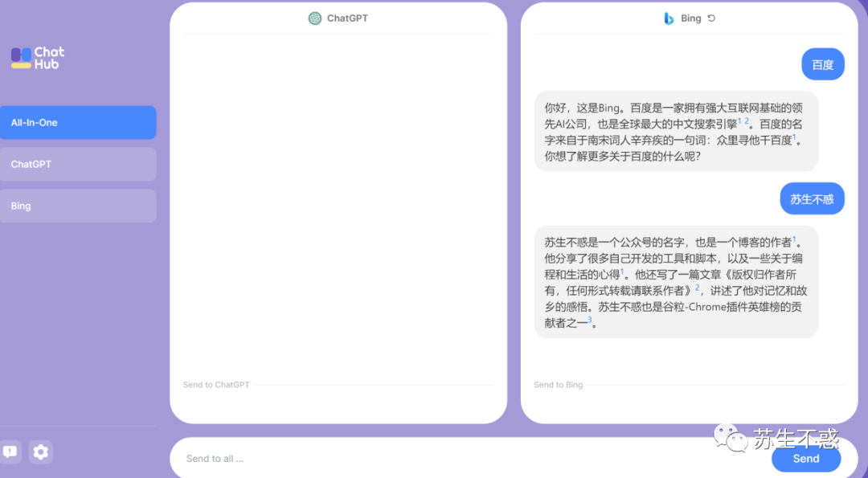Open citation 1 after 生活的心得
Image resolution: width=868 pixels, height=478 pixels.
point(621,272)
